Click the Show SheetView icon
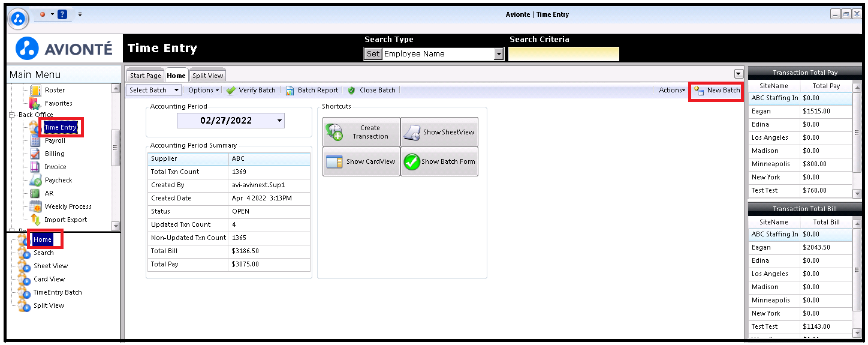Image resolution: width=868 pixels, height=345 pixels. click(412, 132)
